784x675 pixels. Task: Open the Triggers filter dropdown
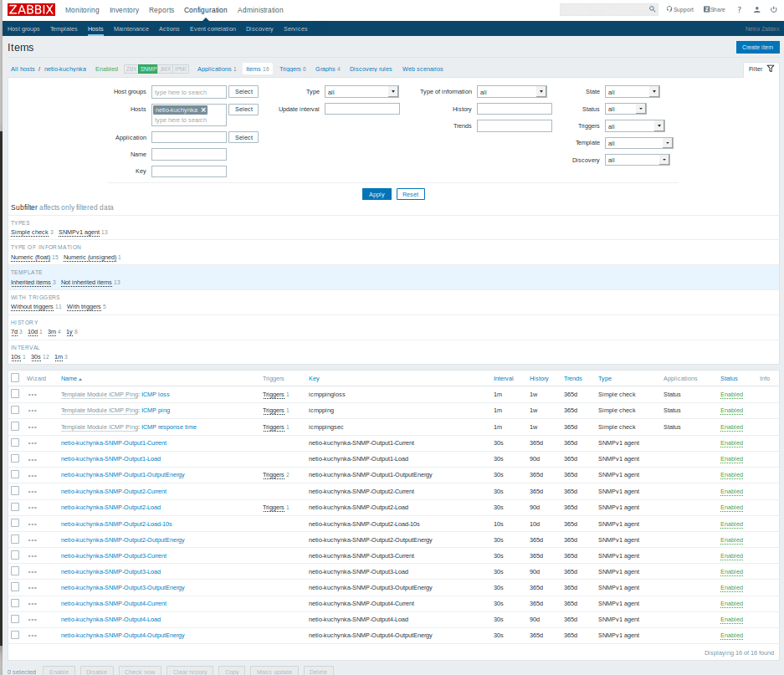pyautogui.click(x=634, y=126)
